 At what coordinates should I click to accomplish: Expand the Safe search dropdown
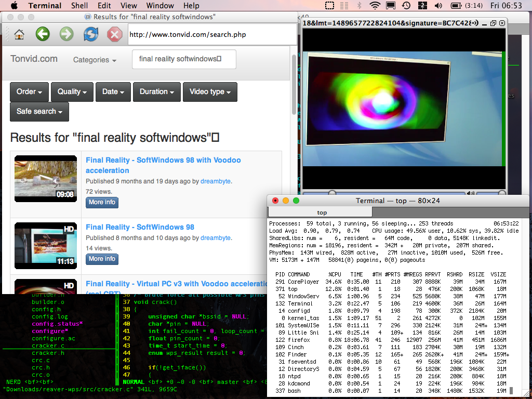tap(39, 111)
